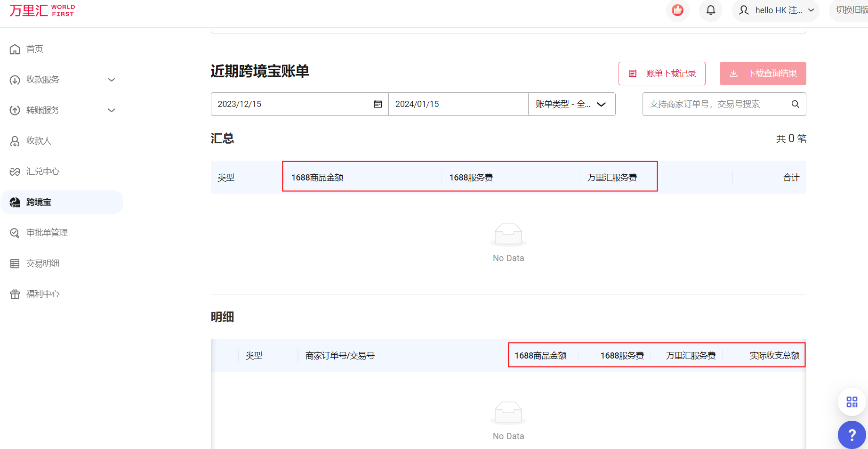Open the 汇兑中心 currency exchange center
The image size is (868, 449).
pos(42,171)
